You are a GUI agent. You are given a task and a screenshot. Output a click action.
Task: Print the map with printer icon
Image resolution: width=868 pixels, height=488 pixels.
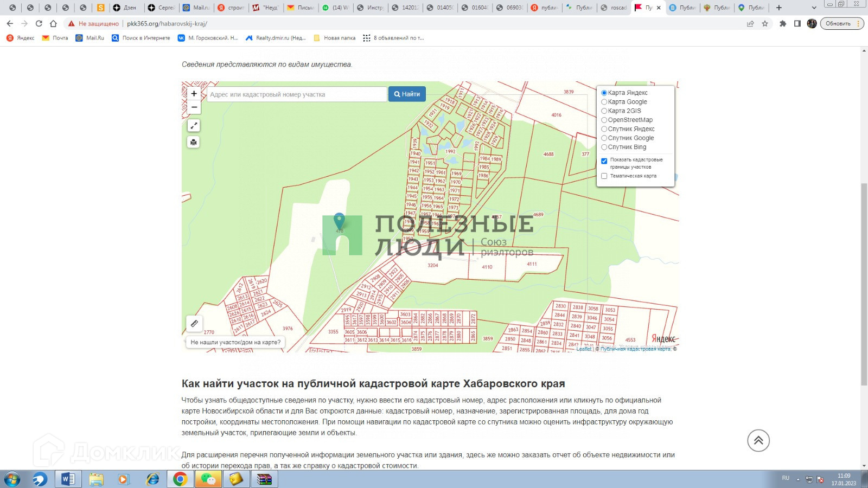click(x=194, y=142)
